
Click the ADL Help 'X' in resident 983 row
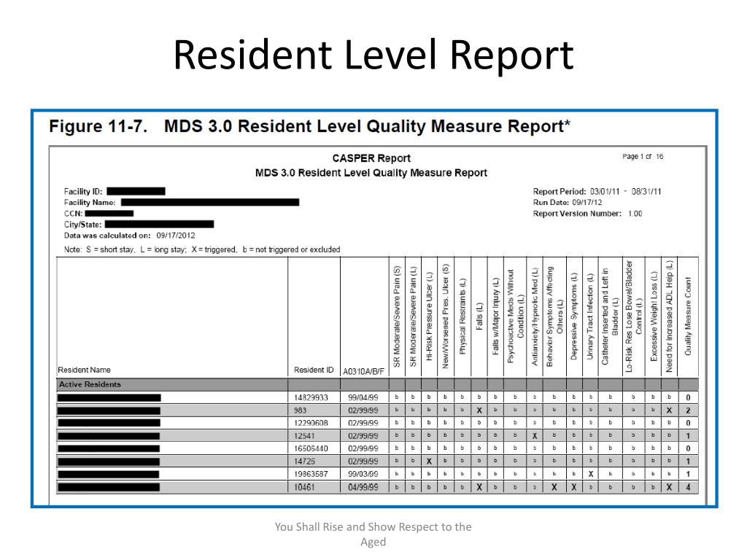click(x=669, y=411)
